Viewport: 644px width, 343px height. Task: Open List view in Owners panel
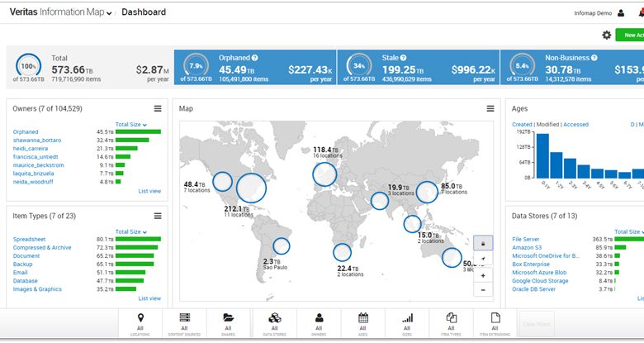coord(149,191)
